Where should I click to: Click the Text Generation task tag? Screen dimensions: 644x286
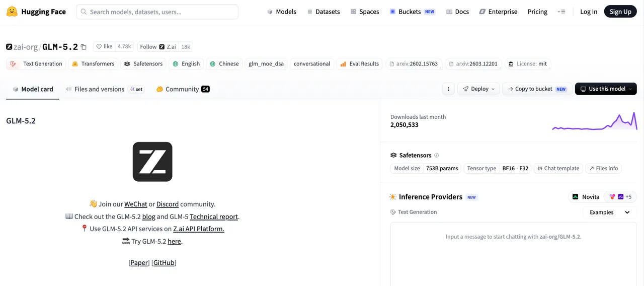(x=37, y=64)
